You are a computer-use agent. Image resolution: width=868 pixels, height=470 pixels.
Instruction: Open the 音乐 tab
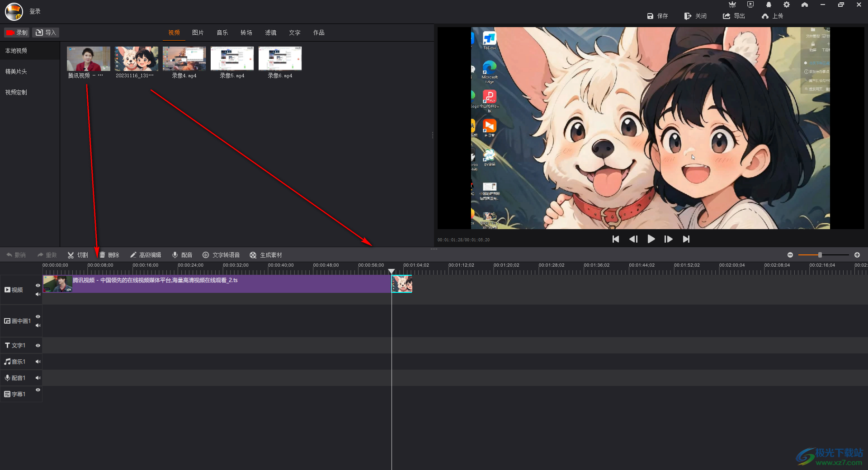(x=222, y=33)
